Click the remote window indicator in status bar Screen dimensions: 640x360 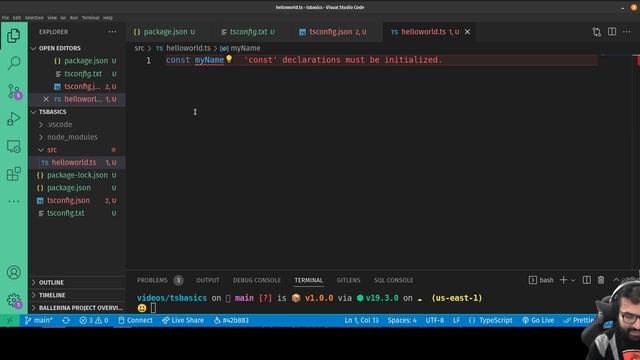[10, 320]
